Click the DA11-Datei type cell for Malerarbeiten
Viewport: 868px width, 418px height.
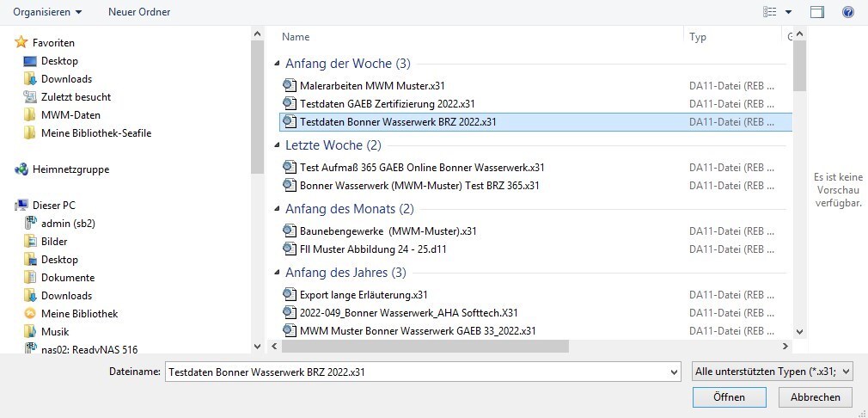732,86
